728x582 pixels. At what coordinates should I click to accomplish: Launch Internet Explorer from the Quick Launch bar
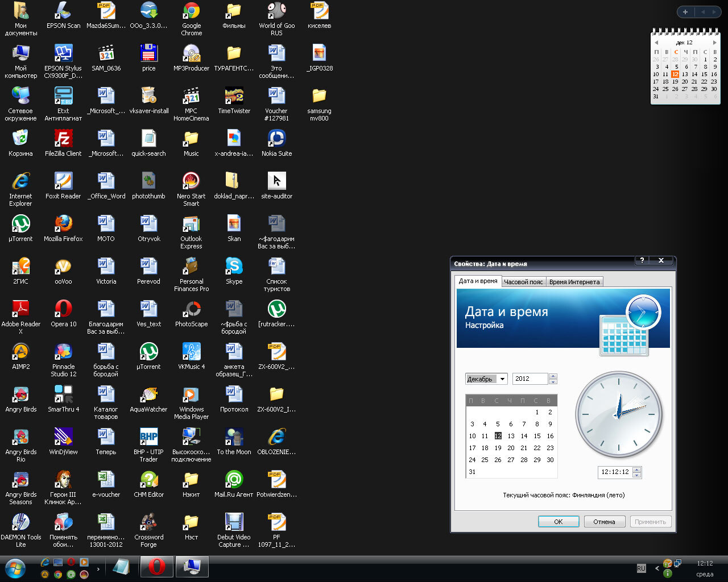[45, 562]
